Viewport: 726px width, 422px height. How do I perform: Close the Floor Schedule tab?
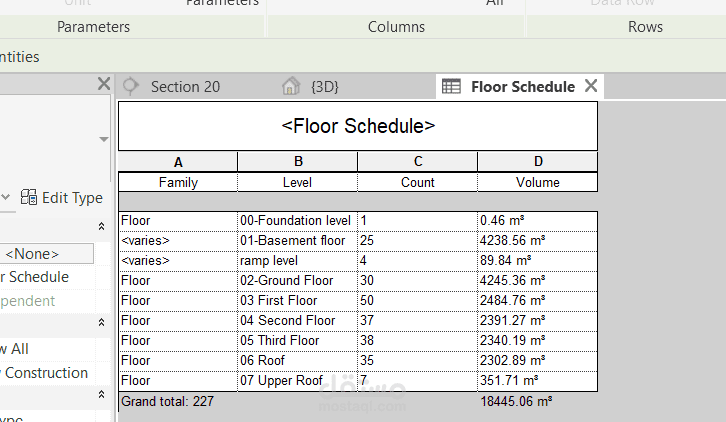[x=591, y=86]
